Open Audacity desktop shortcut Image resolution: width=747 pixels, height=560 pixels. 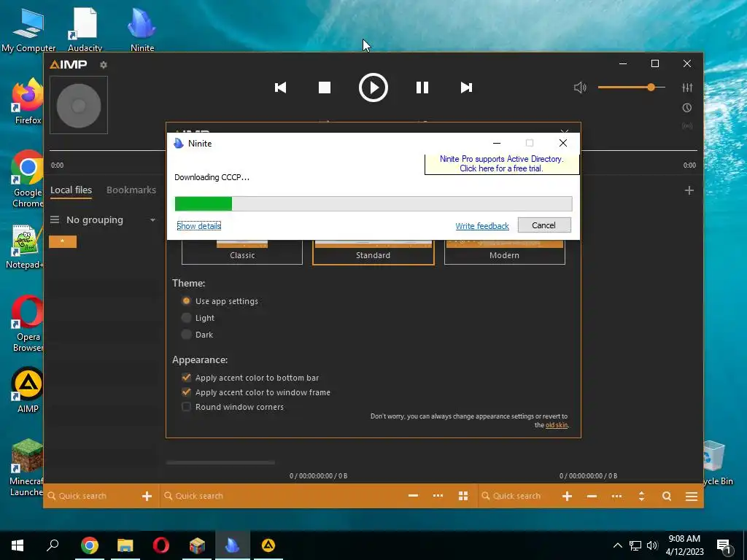tap(85, 29)
